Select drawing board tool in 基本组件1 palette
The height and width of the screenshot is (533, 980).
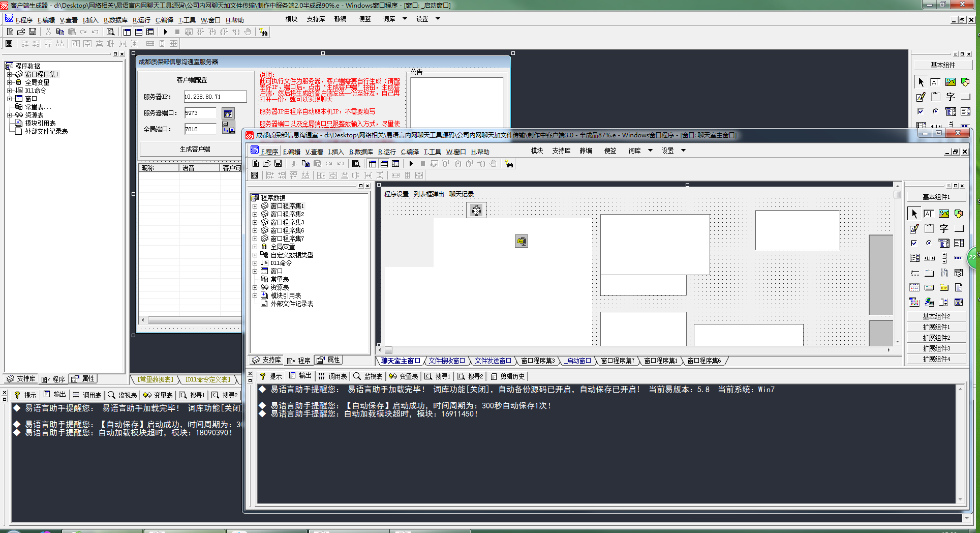[914, 228]
